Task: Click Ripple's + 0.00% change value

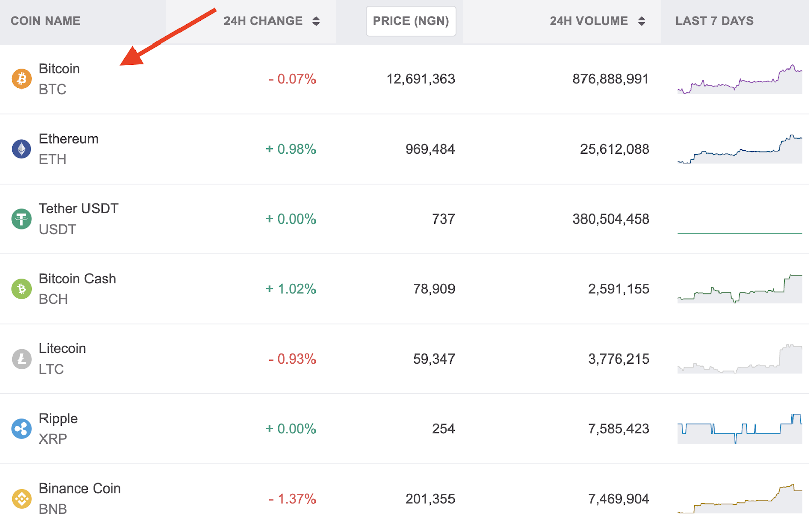Action: pyautogui.click(x=291, y=429)
